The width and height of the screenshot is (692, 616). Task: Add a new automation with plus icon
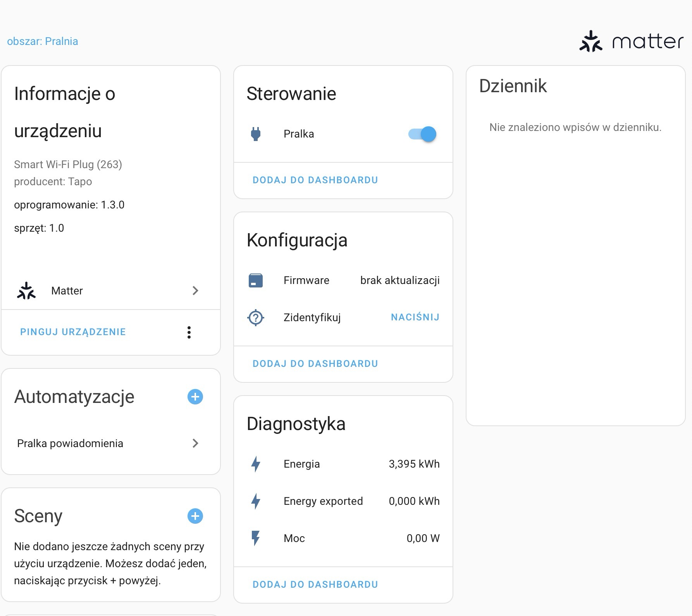pos(195,397)
